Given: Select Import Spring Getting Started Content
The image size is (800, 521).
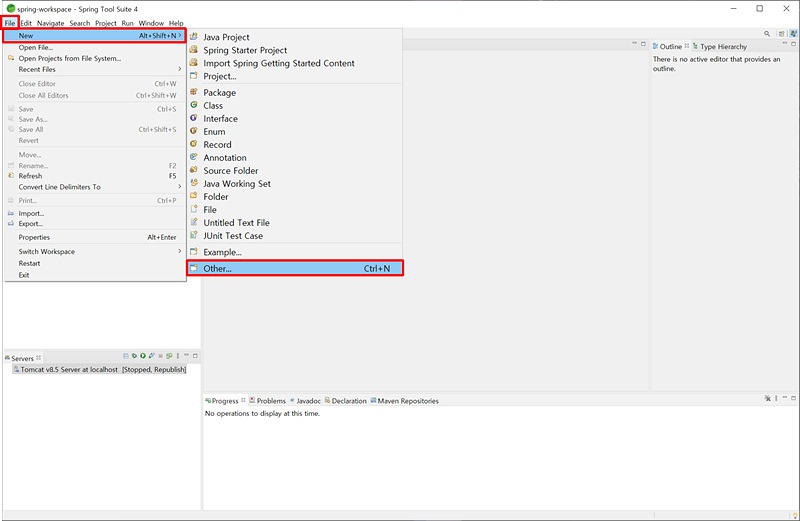Looking at the screenshot, I should point(295,63).
